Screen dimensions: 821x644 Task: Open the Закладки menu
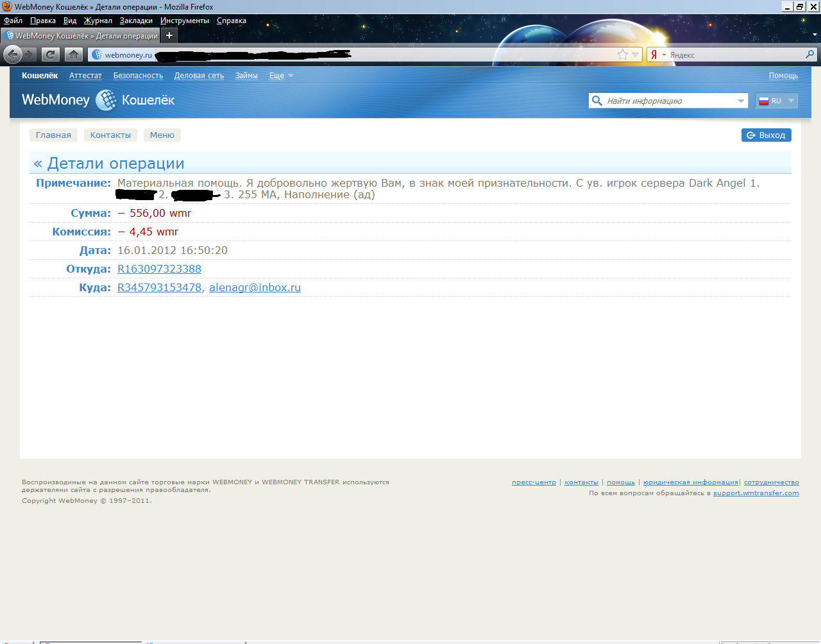136,21
